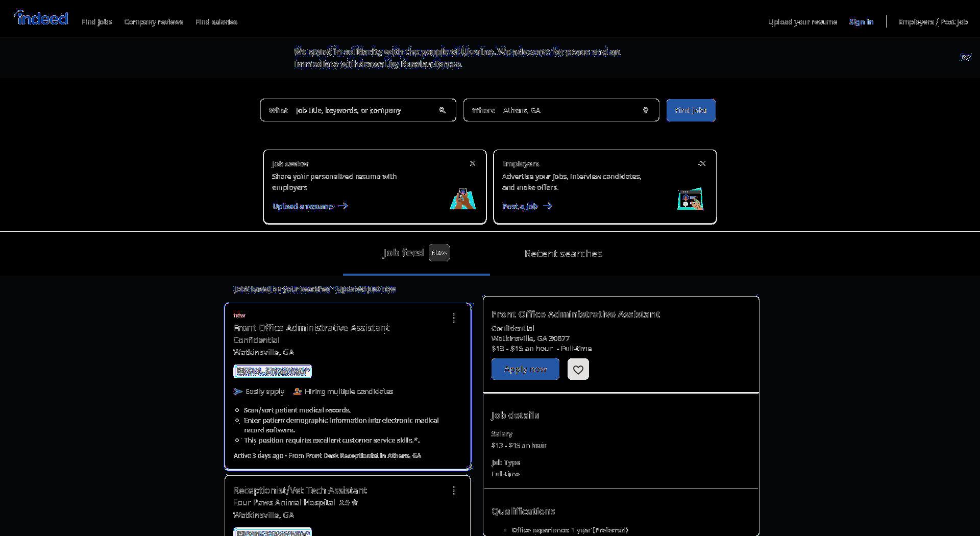Viewport: 980px width, 536px height.
Task: Click the 'New' badge beside Job feed
Action: pos(439,253)
